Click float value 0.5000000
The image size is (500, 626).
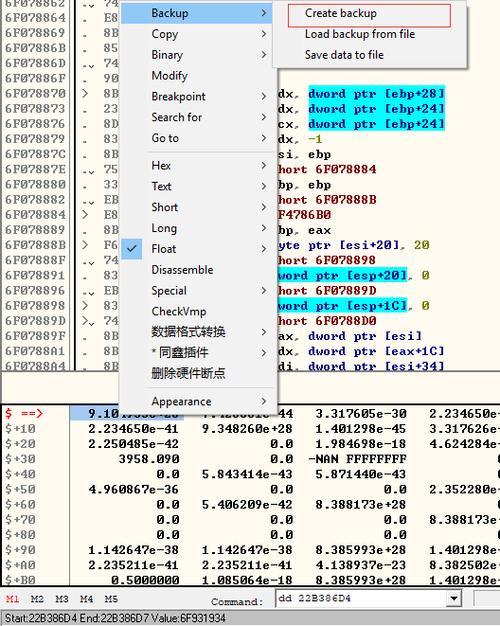tap(145, 580)
